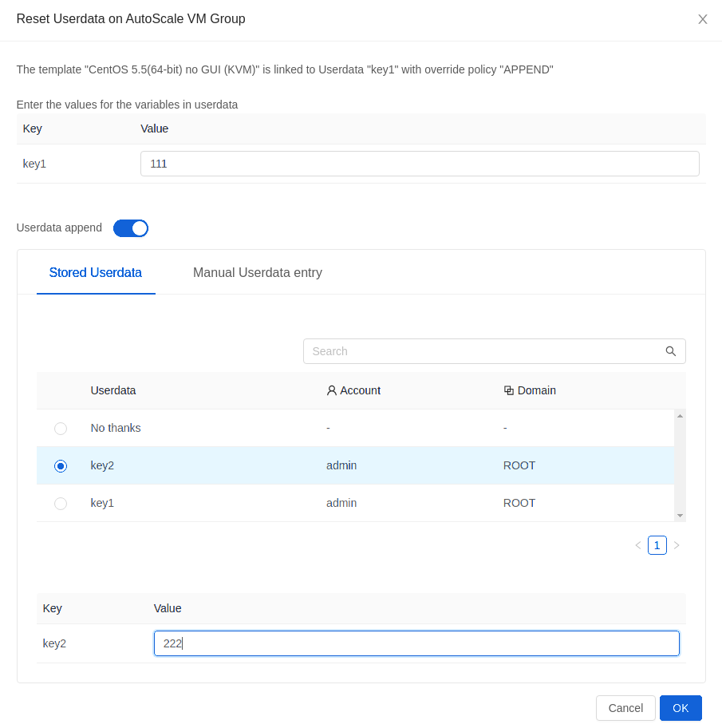
Task: Click the previous page chevron
Action: click(637, 545)
